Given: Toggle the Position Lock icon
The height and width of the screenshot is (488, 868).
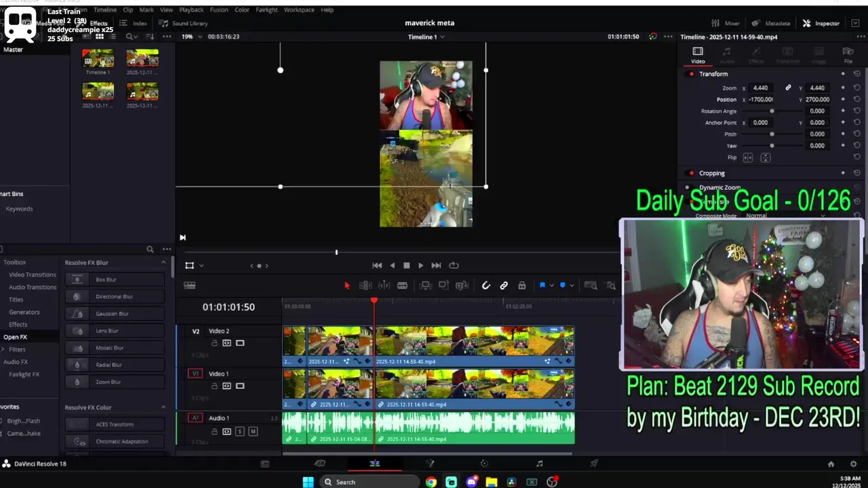Looking at the screenshot, I should click(521, 286).
